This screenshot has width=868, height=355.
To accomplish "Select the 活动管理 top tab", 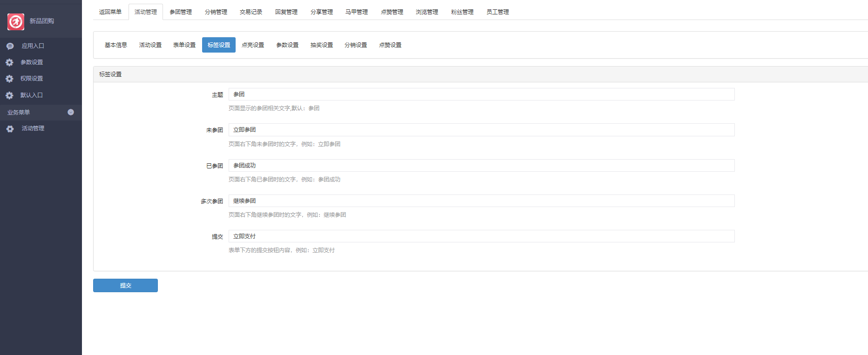I will pos(146,12).
